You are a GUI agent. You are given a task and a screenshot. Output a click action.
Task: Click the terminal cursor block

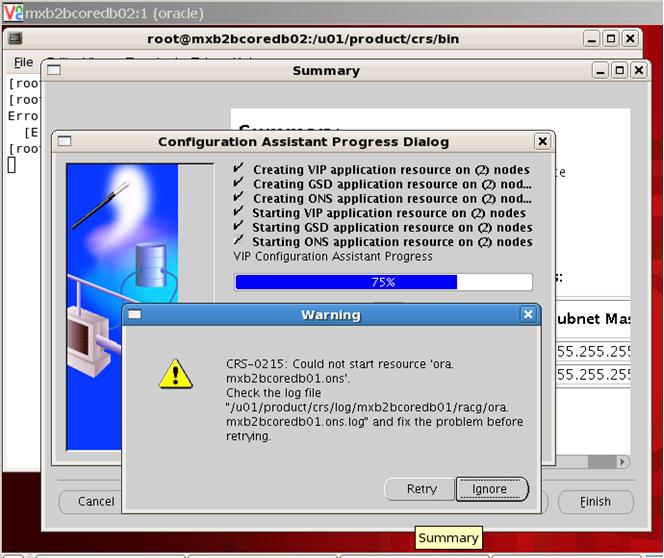pos(12,165)
